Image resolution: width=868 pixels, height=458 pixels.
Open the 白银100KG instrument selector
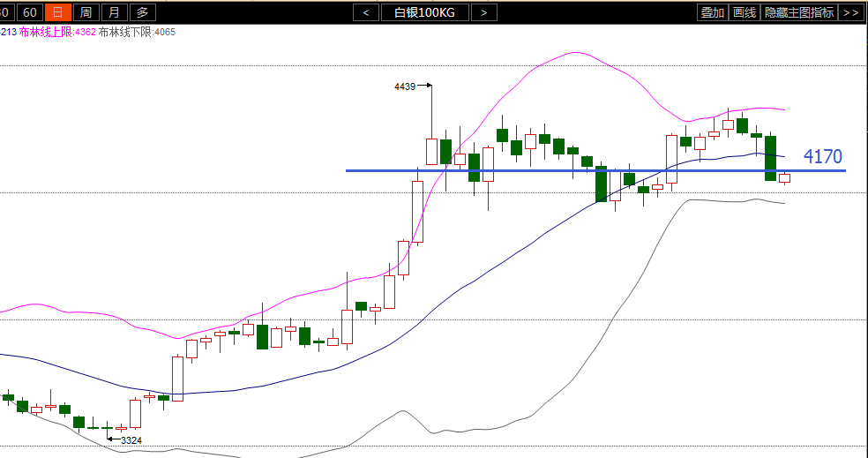(424, 12)
